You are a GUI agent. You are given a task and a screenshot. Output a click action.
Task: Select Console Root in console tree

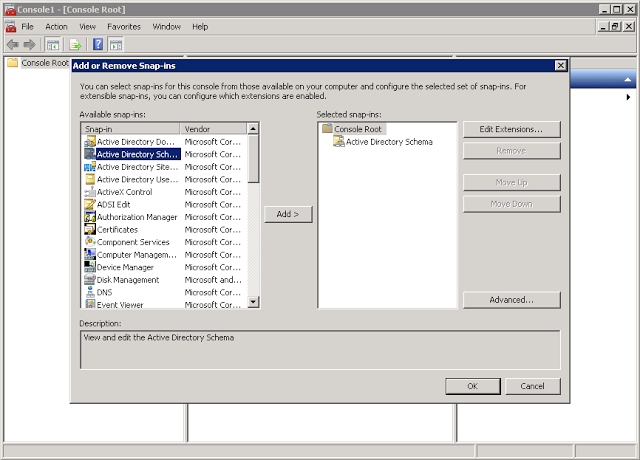point(45,63)
